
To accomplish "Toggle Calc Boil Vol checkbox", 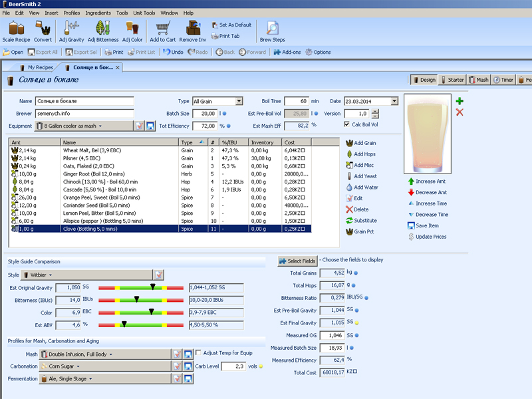I will (x=346, y=124).
